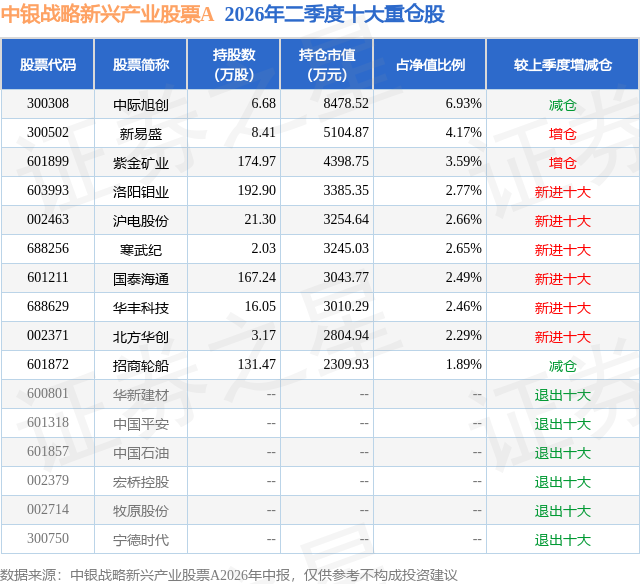Click the 占净值比例 column header
Screen dimensions: 640x584
pyautogui.click(x=430, y=64)
